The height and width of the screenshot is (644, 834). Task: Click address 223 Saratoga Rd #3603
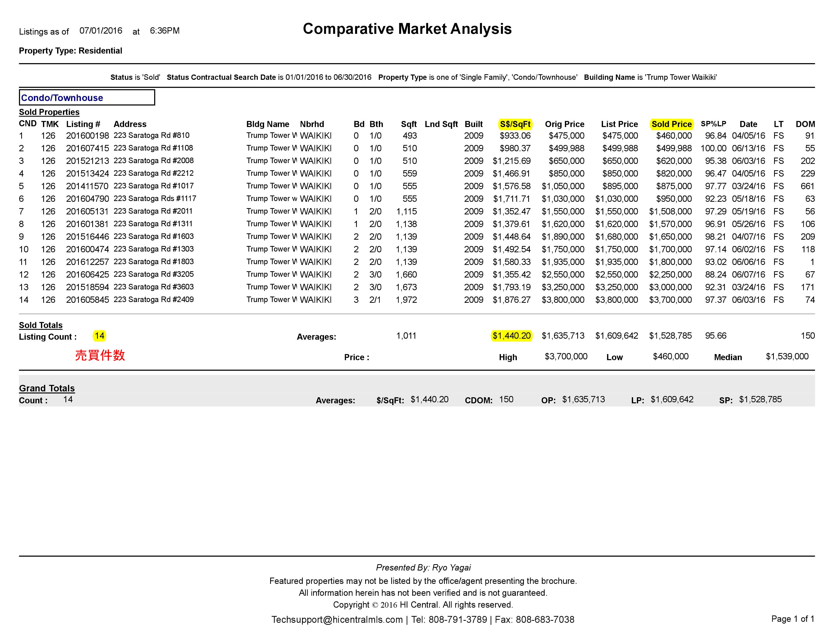[x=153, y=287]
